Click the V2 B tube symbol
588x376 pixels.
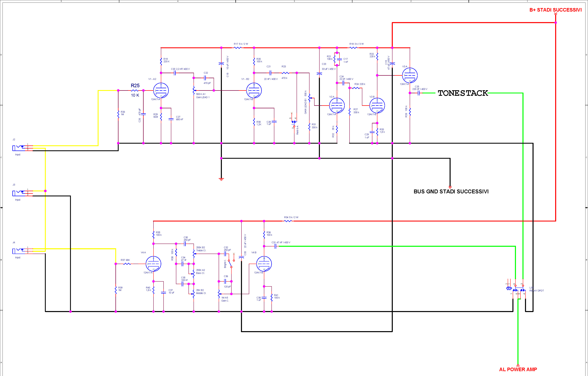pos(377,105)
